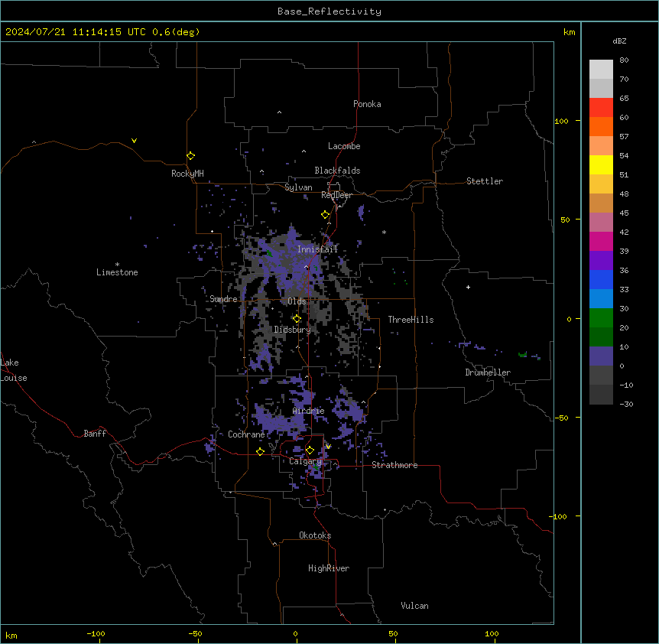This screenshot has height=644, width=659.
Task: Select the pink 42-45 dBZ legend swatch
Action: tap(601, 222)
